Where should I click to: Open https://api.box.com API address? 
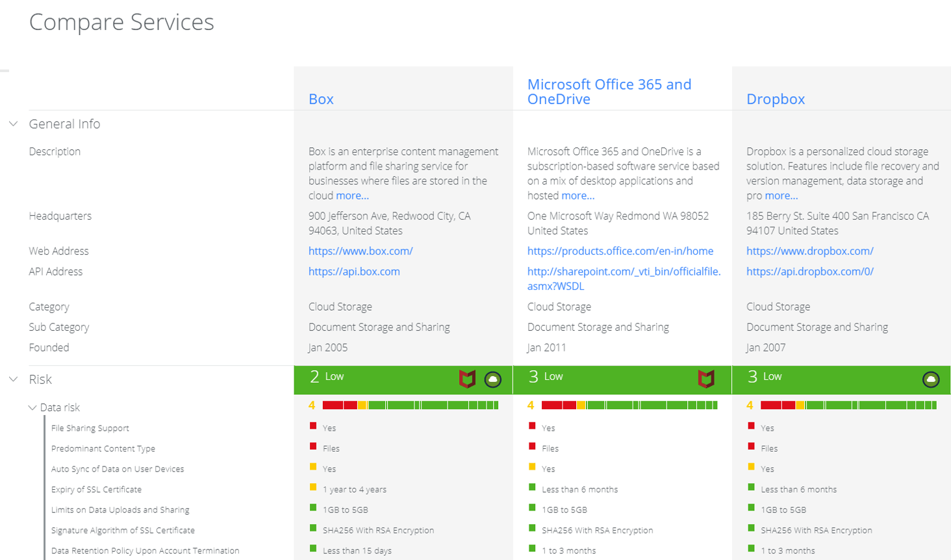354,272
